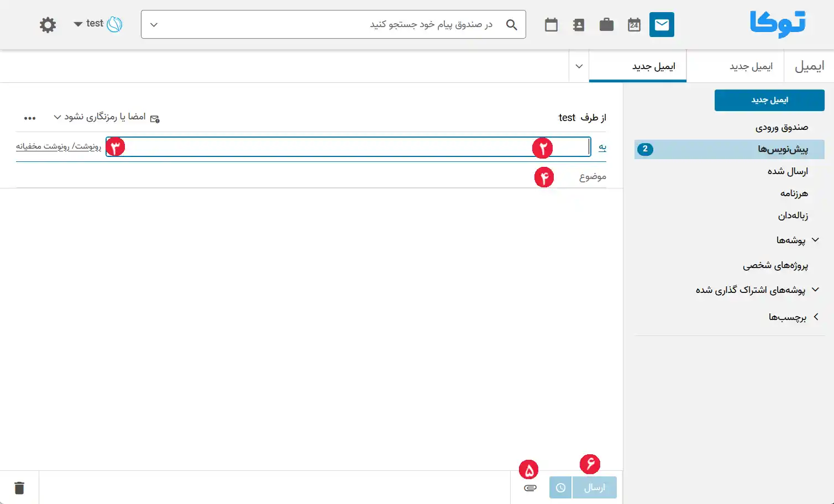Viewport: 834px width, 504px height.
Task: Switch to the first ایمیل جدید tab
Action: point(751,66)
